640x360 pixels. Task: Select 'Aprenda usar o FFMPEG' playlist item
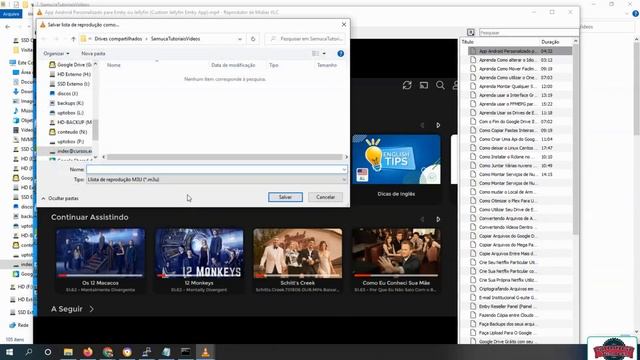(520, 104)
